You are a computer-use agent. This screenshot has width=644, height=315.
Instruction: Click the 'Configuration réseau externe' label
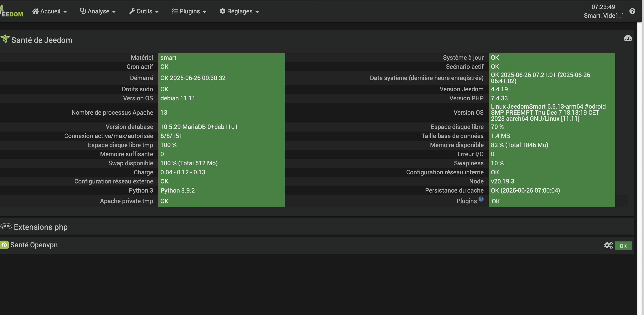[x=114, y=181]
